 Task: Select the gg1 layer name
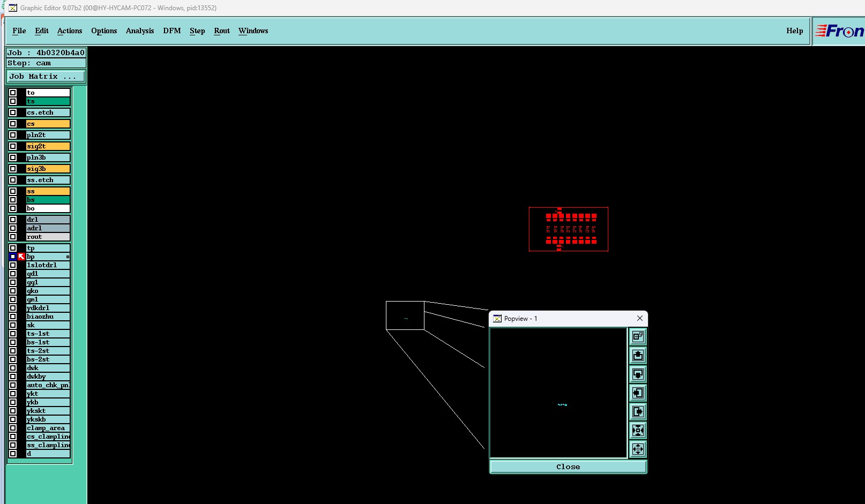coord(48,282)
